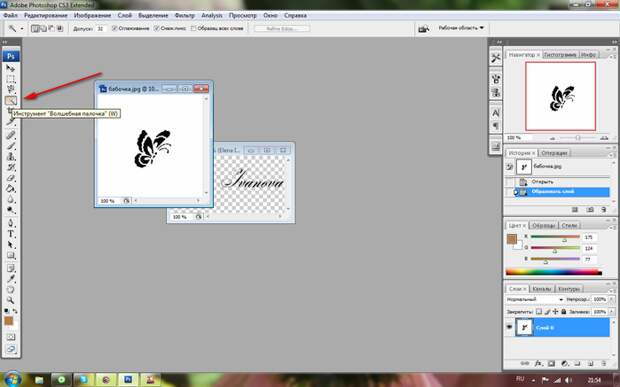Toggle lock image pixels brush icon
This screenshot has height=387, width=620.
tap(547, 311)
